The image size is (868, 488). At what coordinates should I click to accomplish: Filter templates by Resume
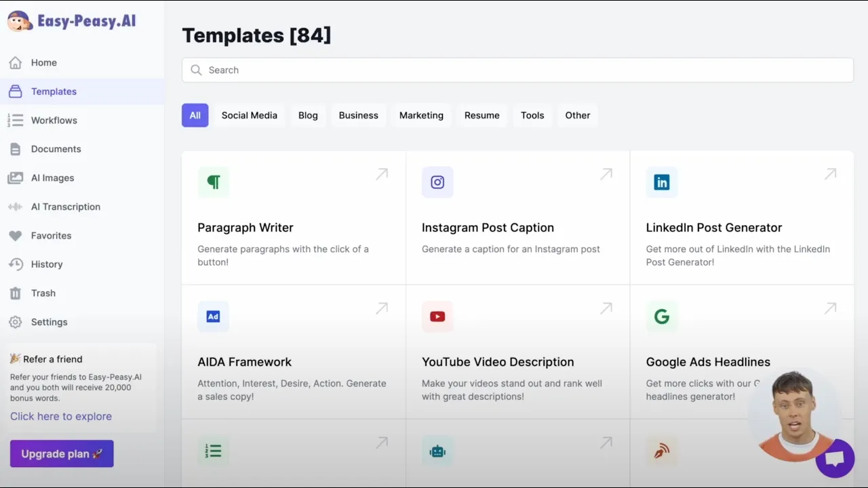point(482,115)
